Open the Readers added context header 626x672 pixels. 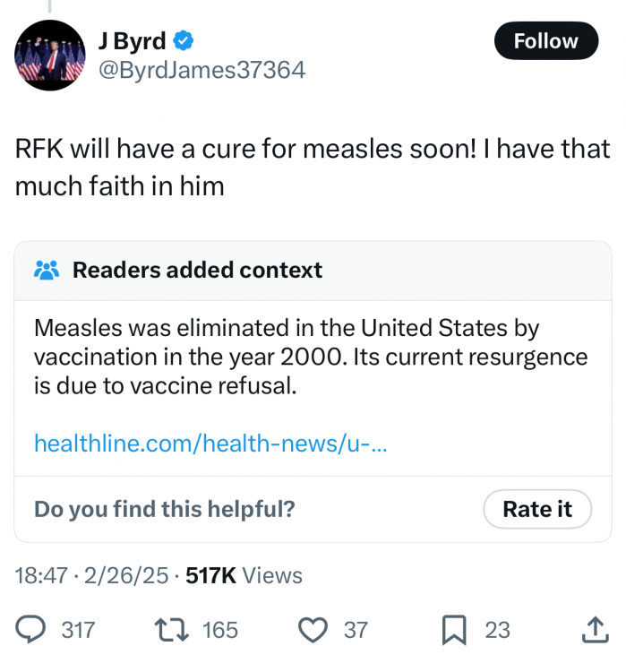(x=197, y=270)
